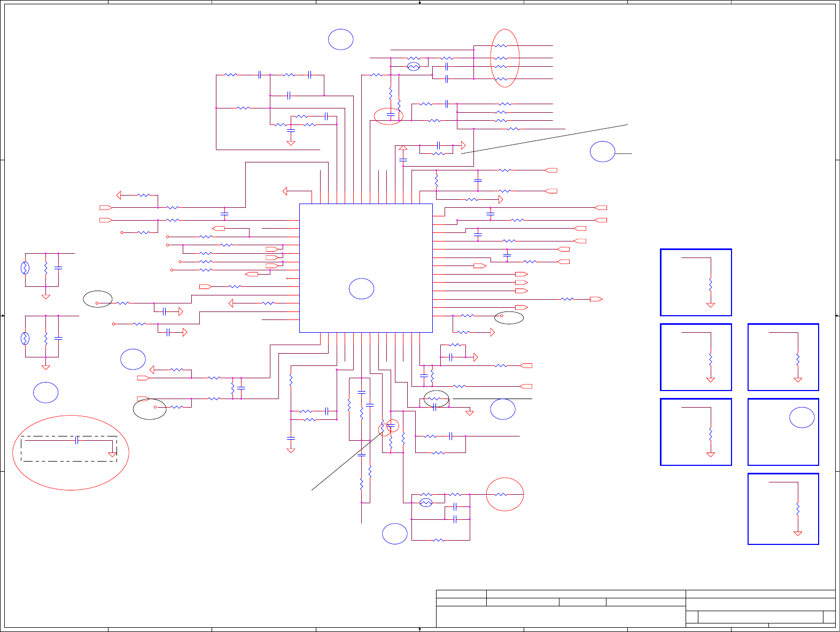
Task: Select the title block at the bottom right
Action: [x=636, y=608]
